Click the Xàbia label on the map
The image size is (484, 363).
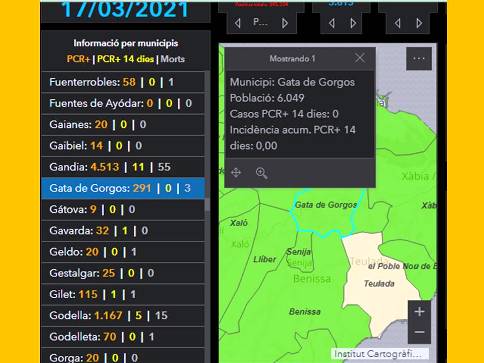418,176
